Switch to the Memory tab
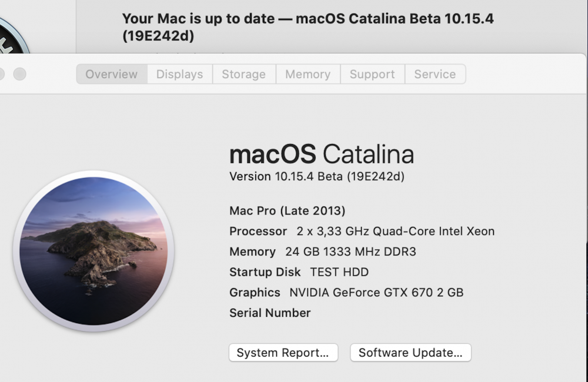Screen dimensions: 588x382 tap(308, 74)
